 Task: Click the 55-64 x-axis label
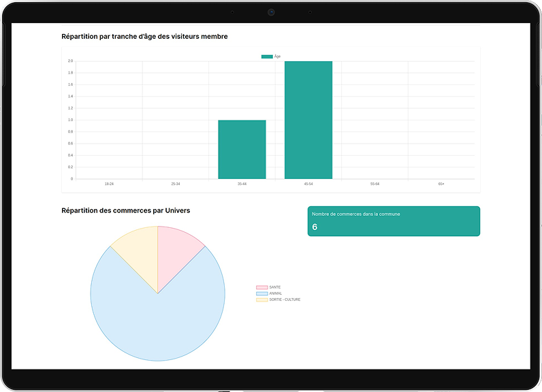374,184
